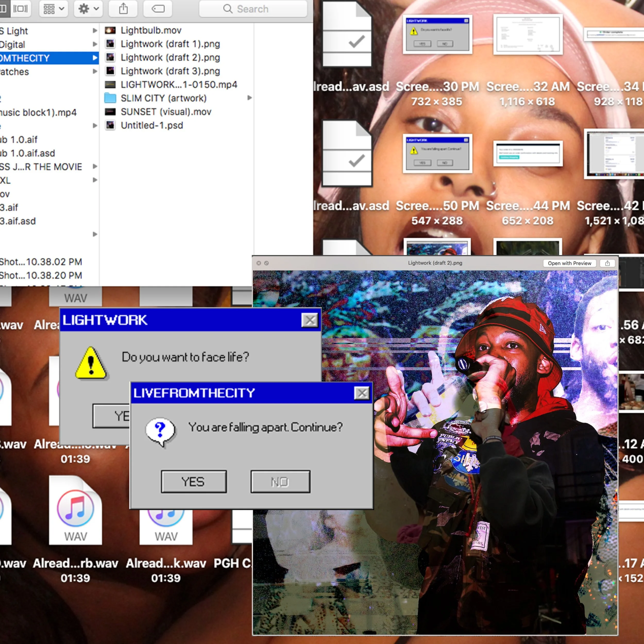Click YES in LIVEFROMTHECITY dialog
The height and width of the screenshot is (644, 644).
click(x=194, y=482)
